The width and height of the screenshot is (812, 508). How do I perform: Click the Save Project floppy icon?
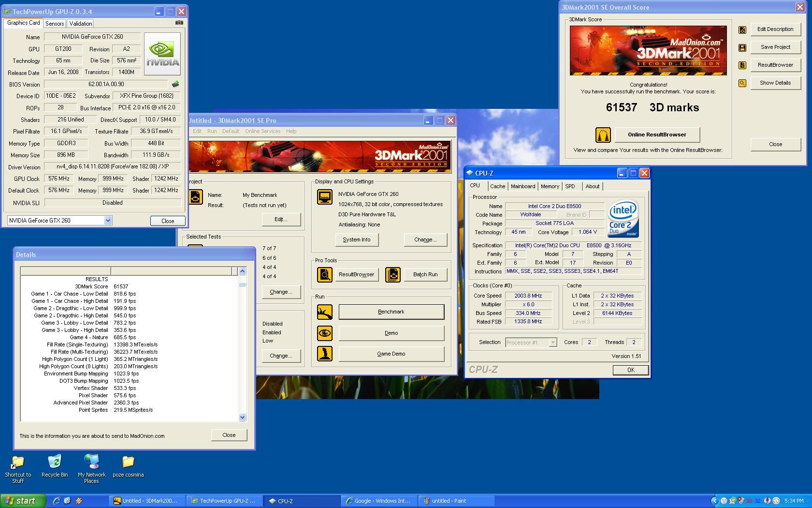(742, 47)
